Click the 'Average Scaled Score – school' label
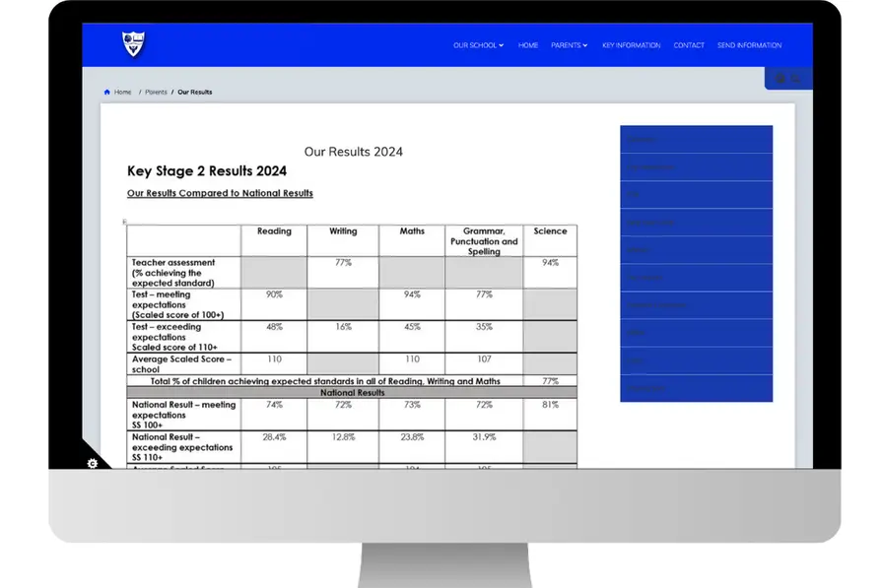 pos(181,364)
